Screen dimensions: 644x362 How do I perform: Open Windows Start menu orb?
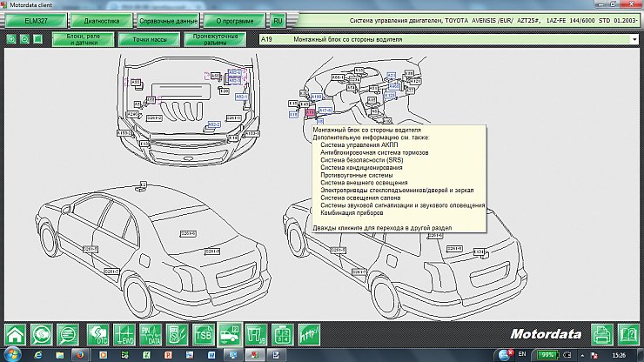[11, 355]
